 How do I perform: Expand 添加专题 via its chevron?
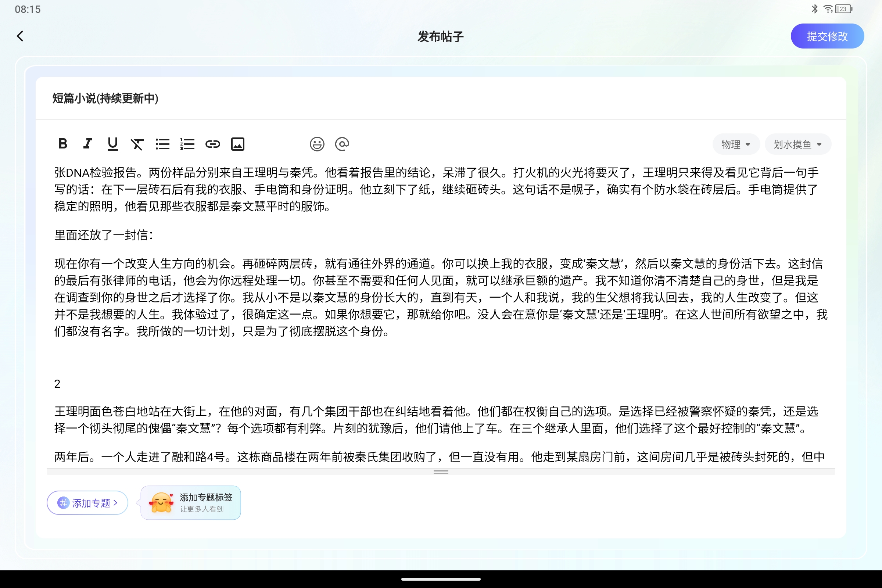tap(116, 502)
